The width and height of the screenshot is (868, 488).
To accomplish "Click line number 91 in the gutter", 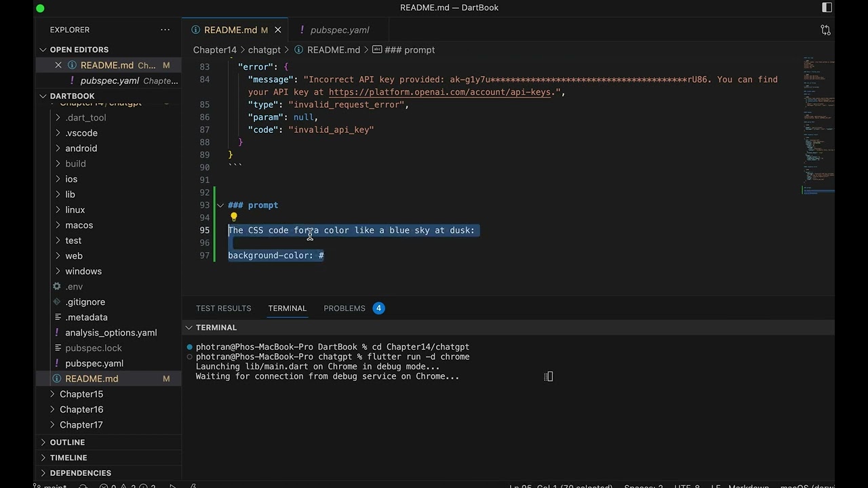I will tap(205, 180).
